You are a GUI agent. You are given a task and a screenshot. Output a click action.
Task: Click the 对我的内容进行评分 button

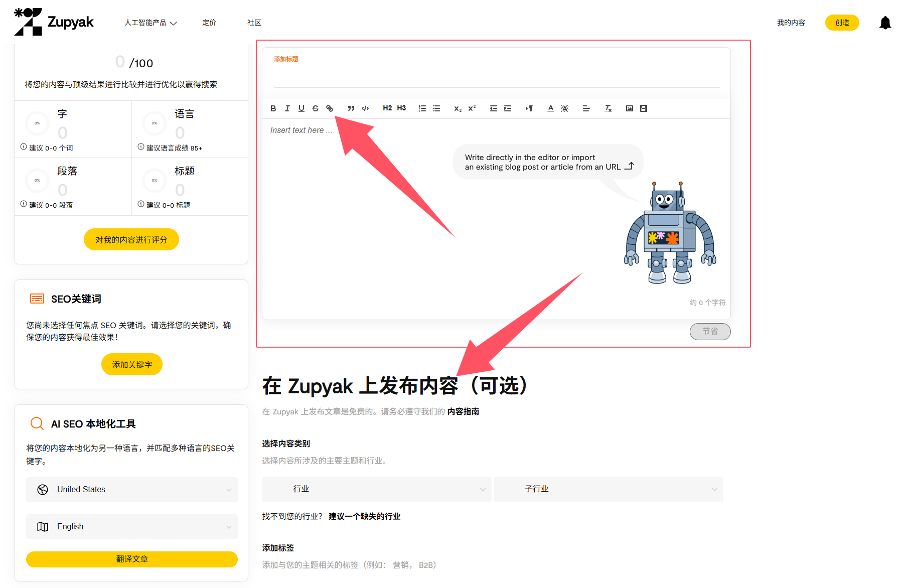131,240
